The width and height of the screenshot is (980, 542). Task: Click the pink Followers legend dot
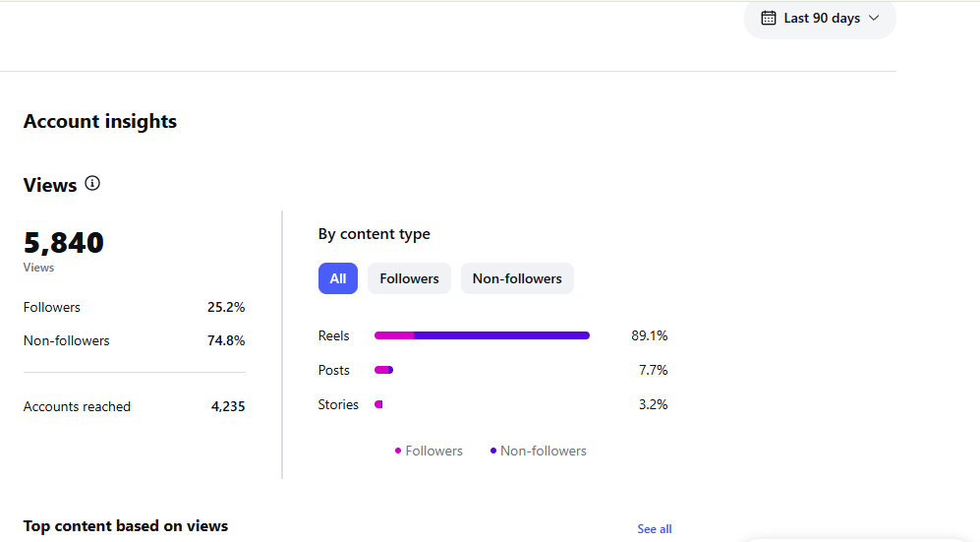coord(398,451)
